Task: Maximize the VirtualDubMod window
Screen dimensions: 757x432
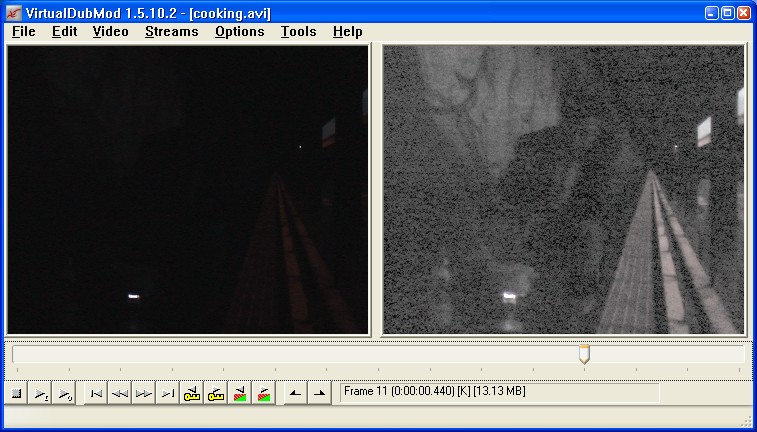Action: [728, 13]
